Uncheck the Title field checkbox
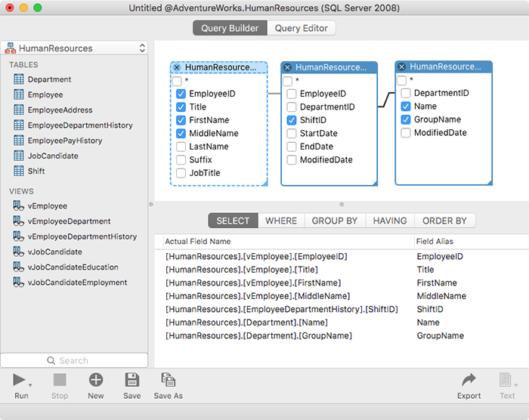This screenshot has height=420, width=529. (181, 107)
